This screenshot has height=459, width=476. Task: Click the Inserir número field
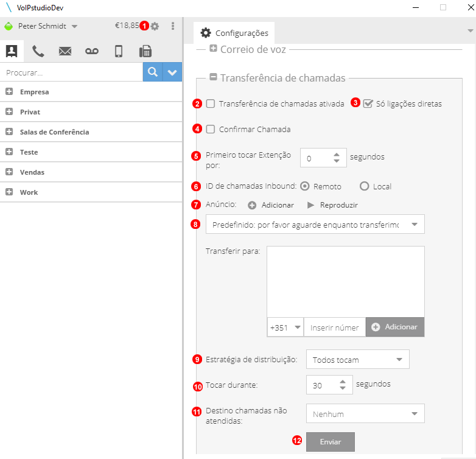pos(335,328)
